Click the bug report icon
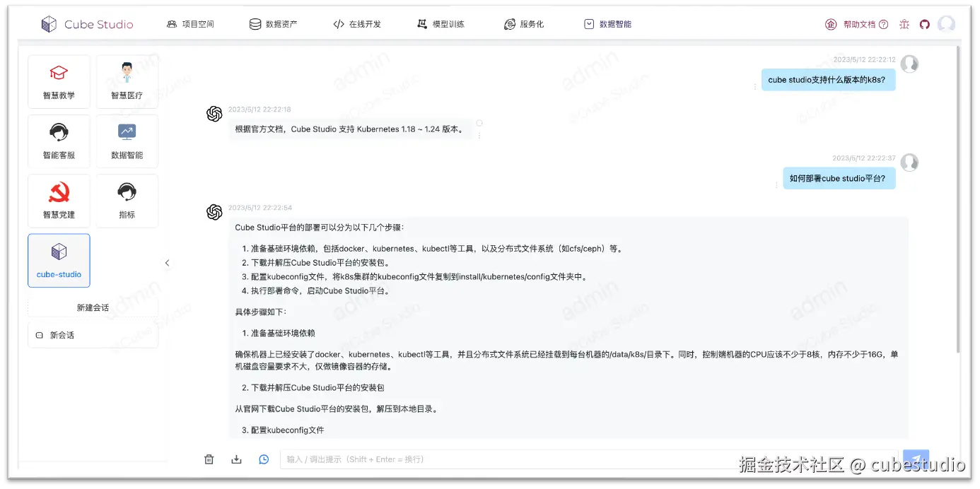 pyautogui.click(x=904, y=24)
